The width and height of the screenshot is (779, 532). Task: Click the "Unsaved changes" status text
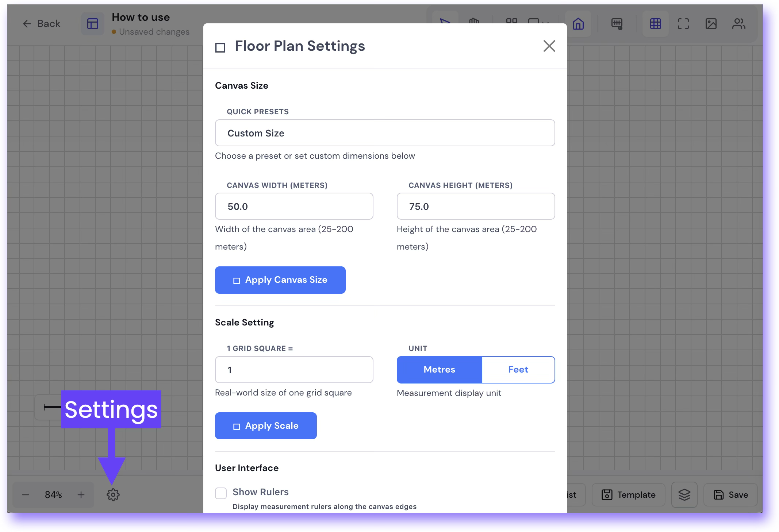pos(154,32)
